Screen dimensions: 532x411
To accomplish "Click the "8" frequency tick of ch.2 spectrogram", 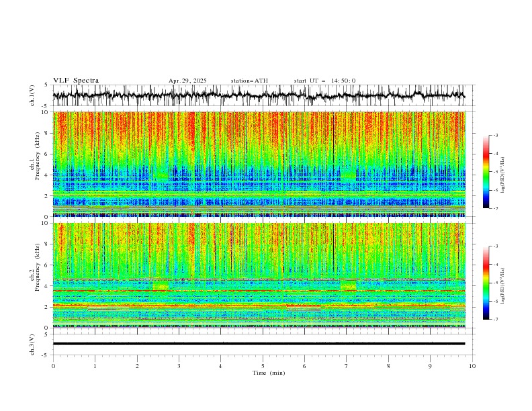I will coord(47,244).
